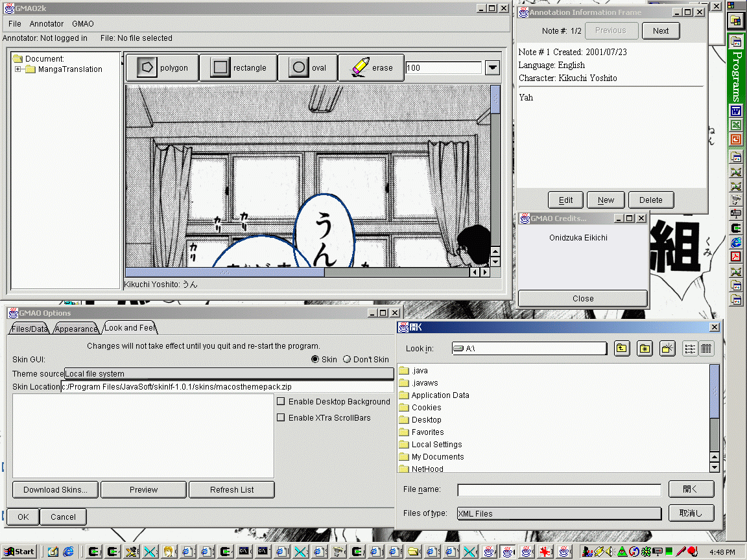
Task: Click Edit in the Annotation Information Frame
Action: [x=565, y=200]
